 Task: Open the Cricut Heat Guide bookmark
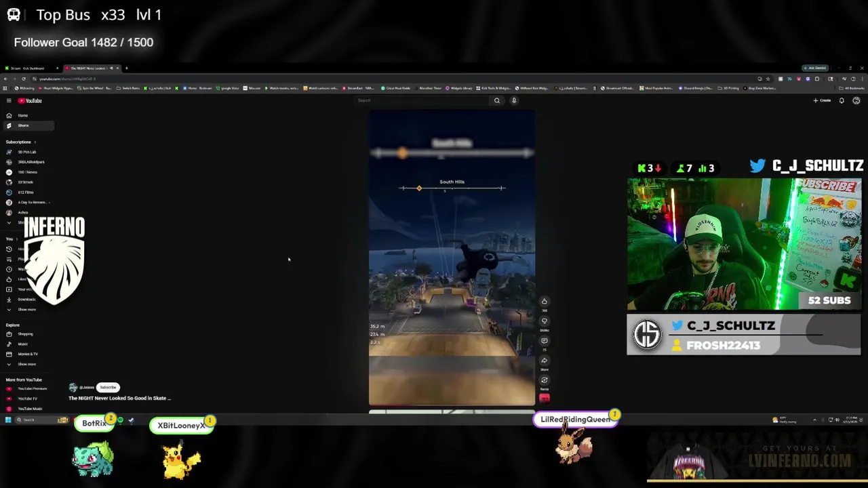point(396,88)
